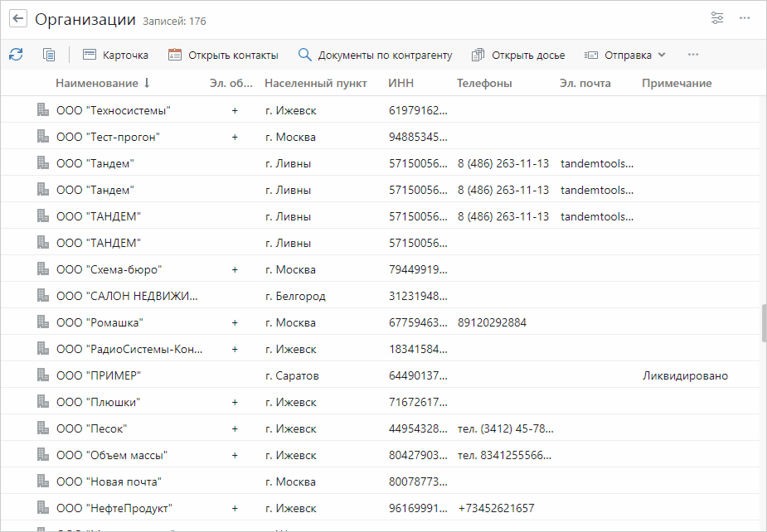Click the back arrow next to Организации

(18, 19)
